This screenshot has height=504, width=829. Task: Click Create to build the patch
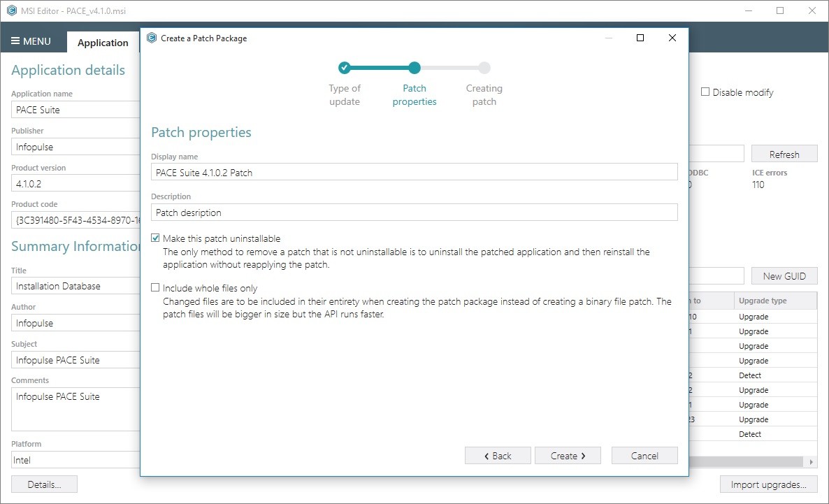click(568, 455)
